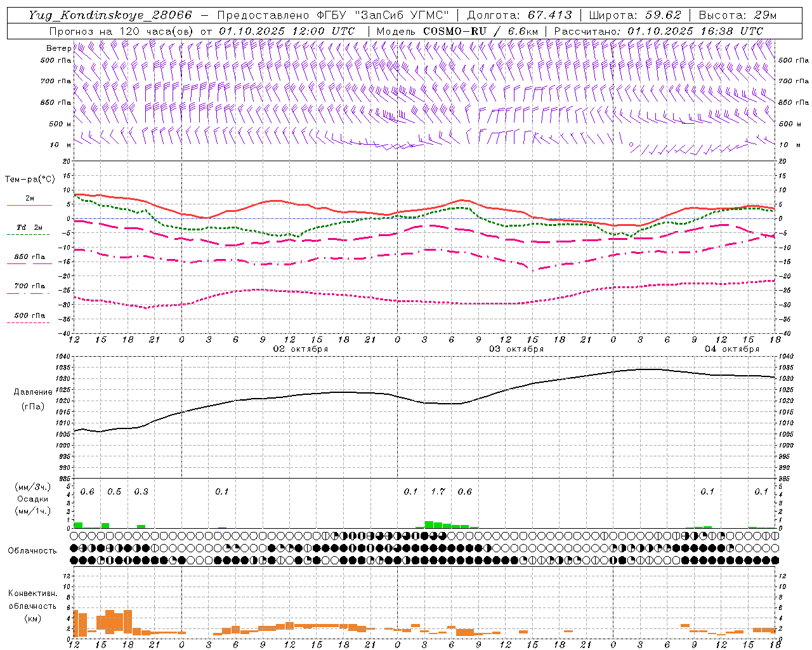Click the Модель COSMO-RU / 6.6км label
Viewport: 812px width, 650px height.
[457, 30]
